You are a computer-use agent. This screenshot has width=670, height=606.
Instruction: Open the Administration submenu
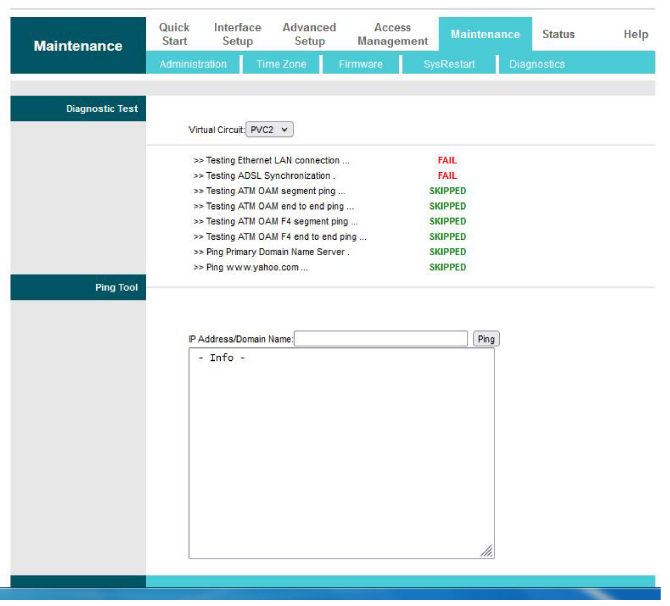[193, 64]
